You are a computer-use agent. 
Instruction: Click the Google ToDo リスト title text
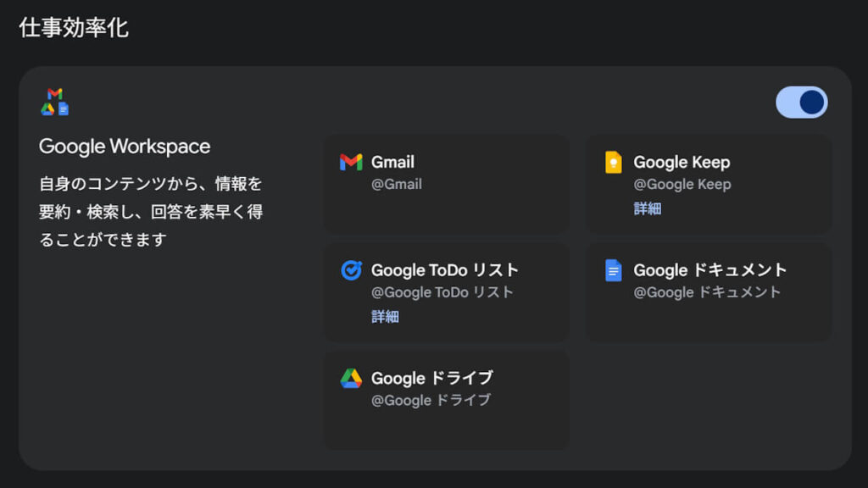[x=444, y=270]
